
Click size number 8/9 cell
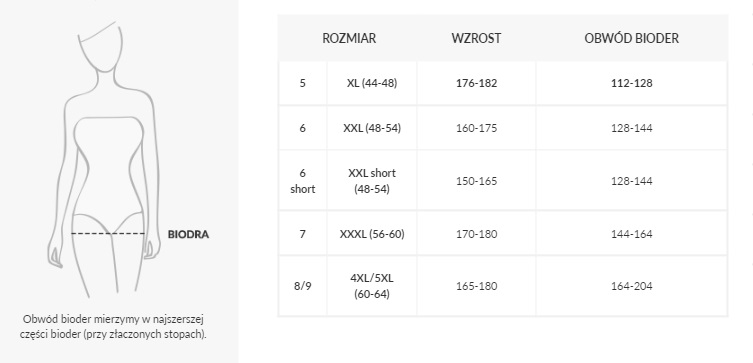303,286
